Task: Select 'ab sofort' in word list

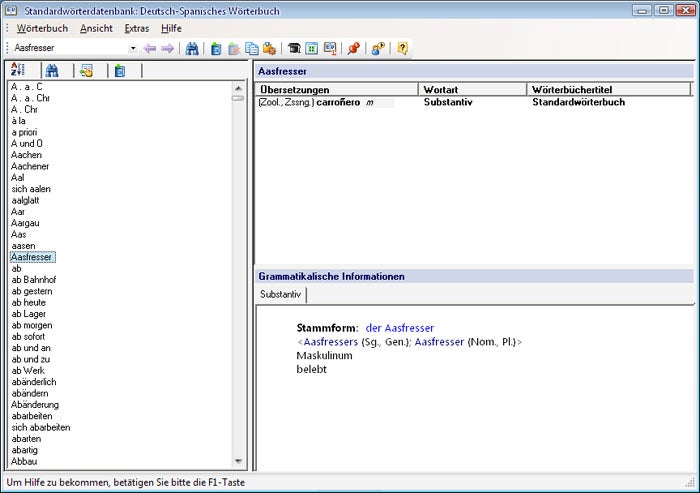Action: pyautogui.click(x=28, y=337)
